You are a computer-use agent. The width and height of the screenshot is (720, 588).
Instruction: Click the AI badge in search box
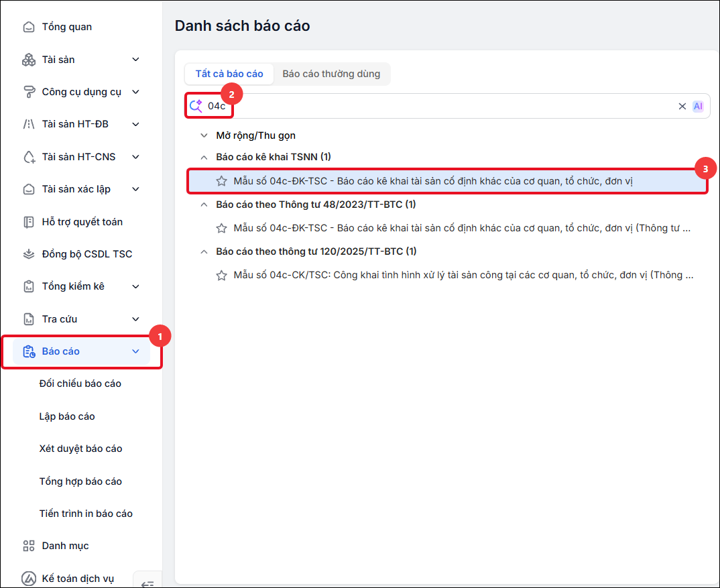pos(698,106)
